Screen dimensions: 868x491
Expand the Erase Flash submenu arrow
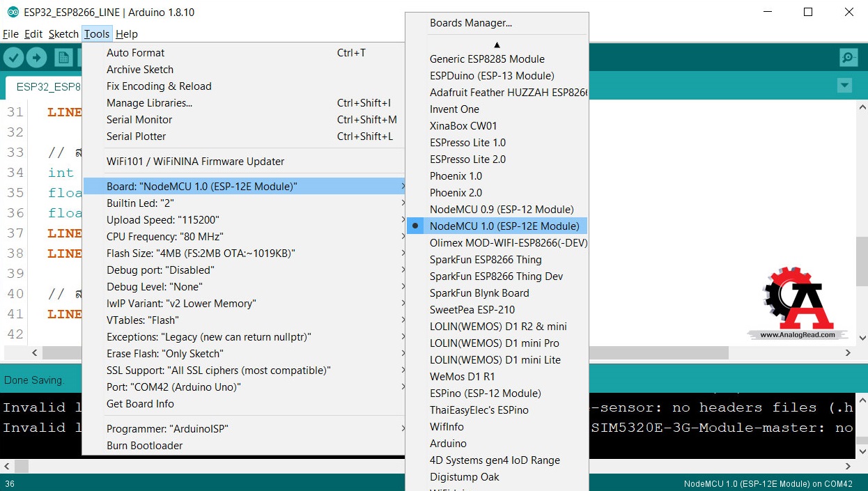click(403, 354)
